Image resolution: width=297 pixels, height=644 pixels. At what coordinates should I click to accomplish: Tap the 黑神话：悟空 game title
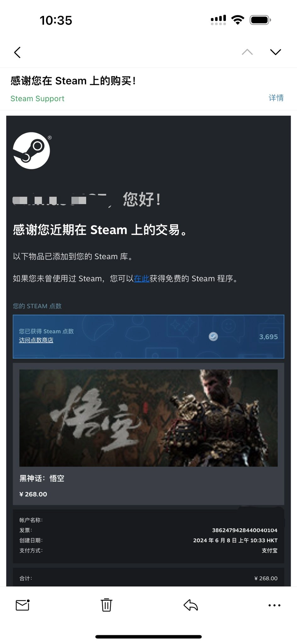[42, 478]
